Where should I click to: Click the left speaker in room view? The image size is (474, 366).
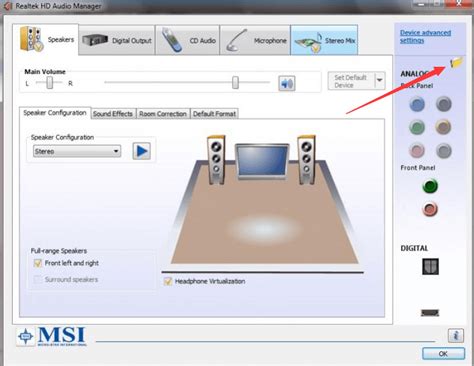[x=216, y=160]
